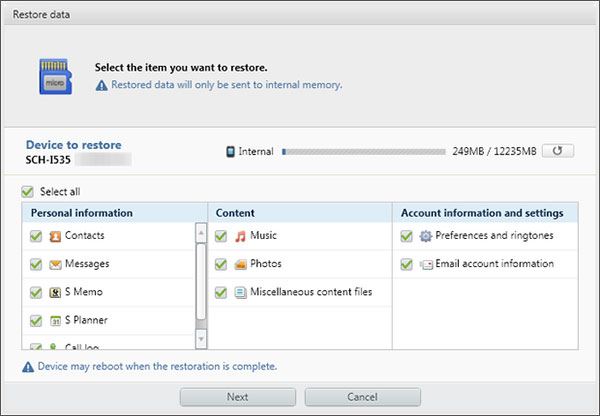The width and height of the screenshot is (600, 416).
Task: Click 'Select the item you want to restore.' text
Action: tap(181, 68)
